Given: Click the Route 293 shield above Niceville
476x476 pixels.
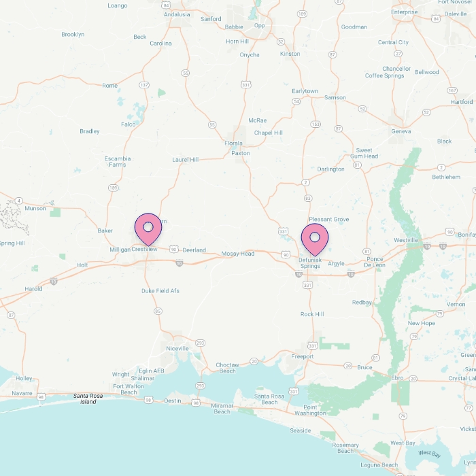Looking at the screenshot, I should (200, 343).
